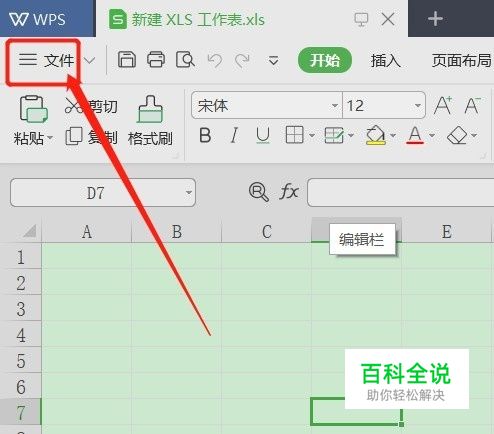Open Print Preview icon
The height and width of the screenshot is (434, 494).
pyautogui.click(x=185, y=60)
